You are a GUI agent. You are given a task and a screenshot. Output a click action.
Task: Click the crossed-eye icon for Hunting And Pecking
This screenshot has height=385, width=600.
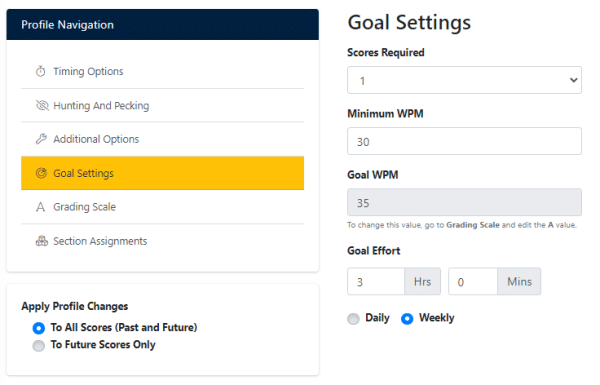[42, 105]
